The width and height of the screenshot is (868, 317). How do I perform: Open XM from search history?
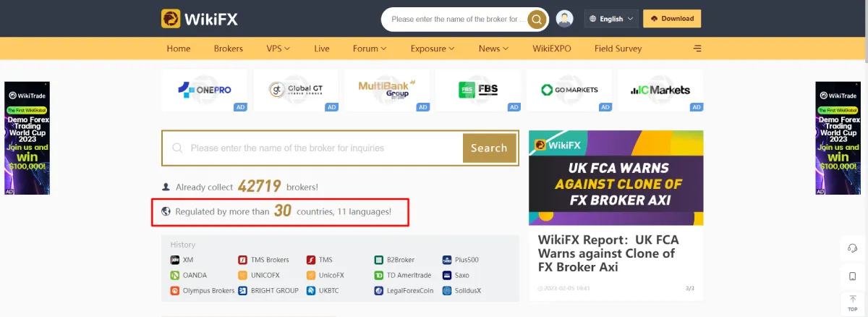click(x=182, y=260)
